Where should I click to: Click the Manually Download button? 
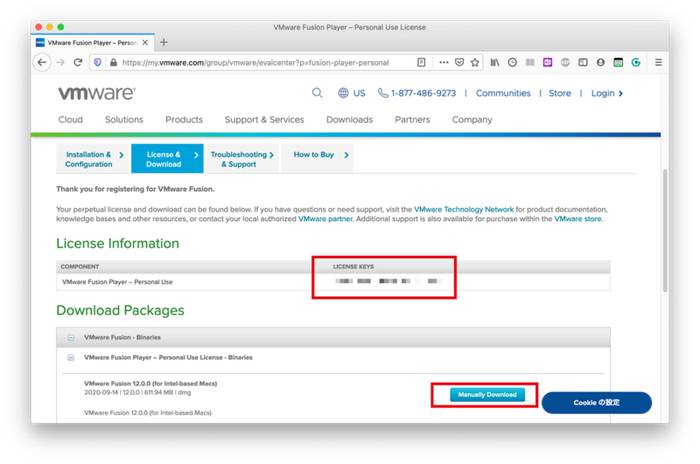click(487, 395)
